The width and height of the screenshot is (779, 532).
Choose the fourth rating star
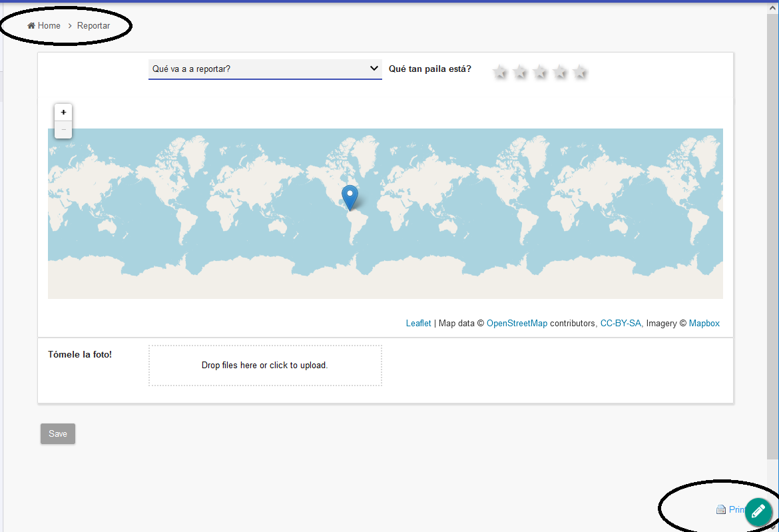(560, 72)
